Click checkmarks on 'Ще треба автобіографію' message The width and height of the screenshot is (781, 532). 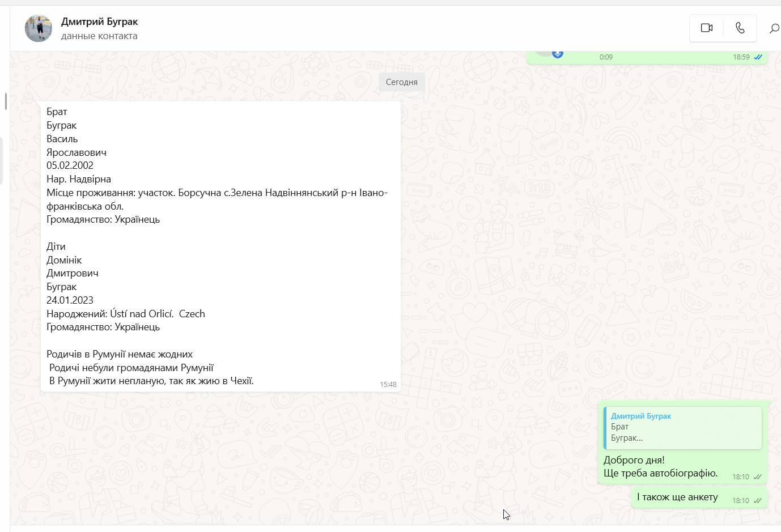tap(757, 477)
